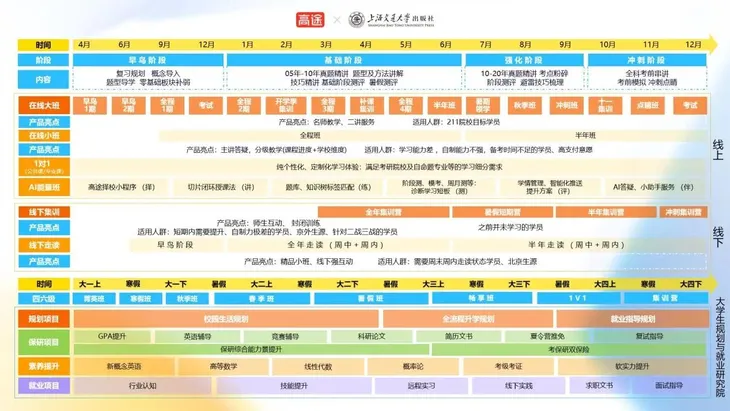Click the 5月 month in the timeline

(x=406, y=44)
